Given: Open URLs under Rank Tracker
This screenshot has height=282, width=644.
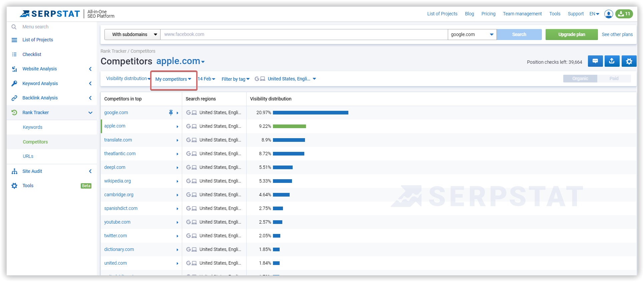Looking at the screenshot, I should click(28, 156).
